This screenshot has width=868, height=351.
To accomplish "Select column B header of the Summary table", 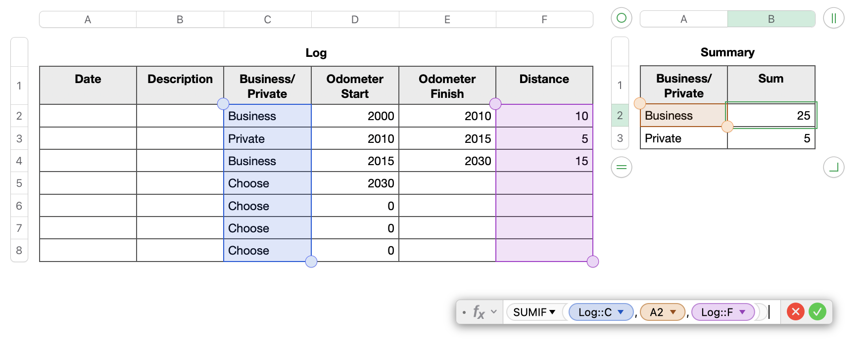I will coord(771,19).
